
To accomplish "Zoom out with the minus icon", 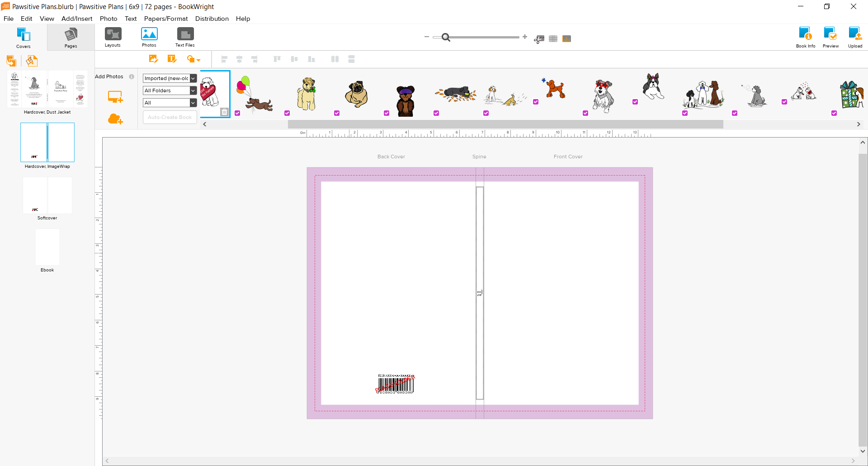I will click(426, 37).
